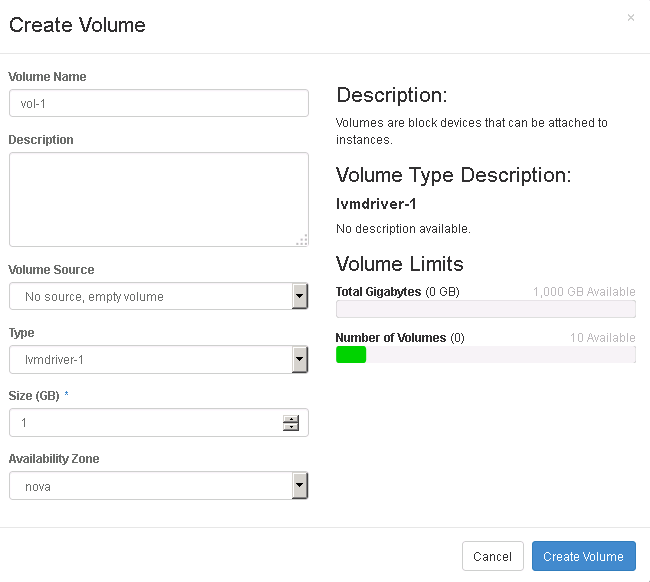Viewport: 650px width, 582px height.
Task: Open the Volume Source dropdown
Action: [158, 296]
